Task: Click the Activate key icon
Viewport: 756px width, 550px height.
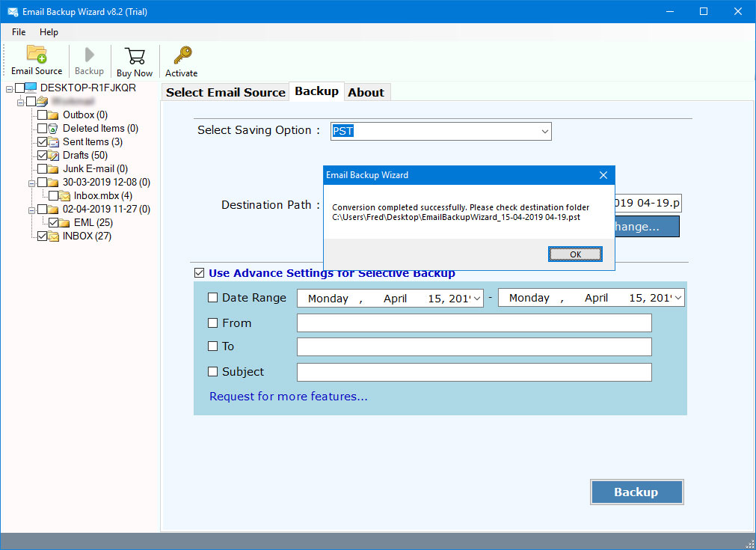Action: click(182, 55)
